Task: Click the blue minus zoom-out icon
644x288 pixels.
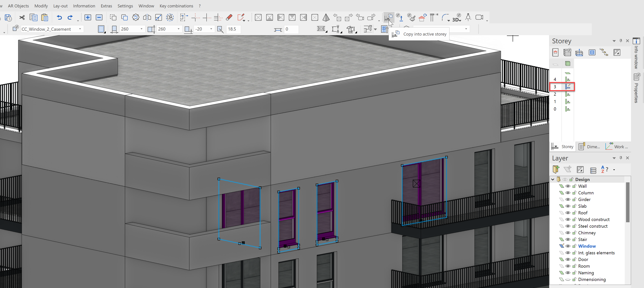Action: (x=99, y=17)
